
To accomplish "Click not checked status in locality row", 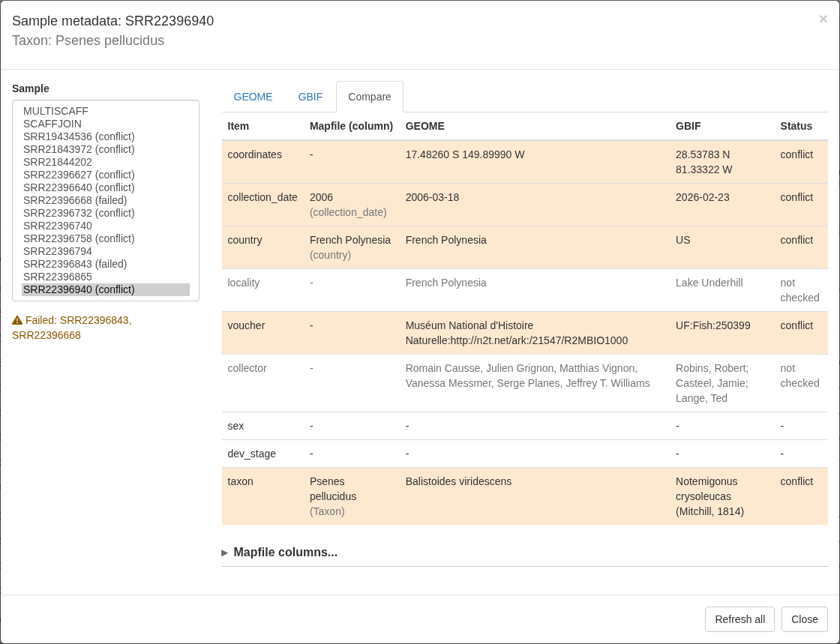I will (799, 290).
